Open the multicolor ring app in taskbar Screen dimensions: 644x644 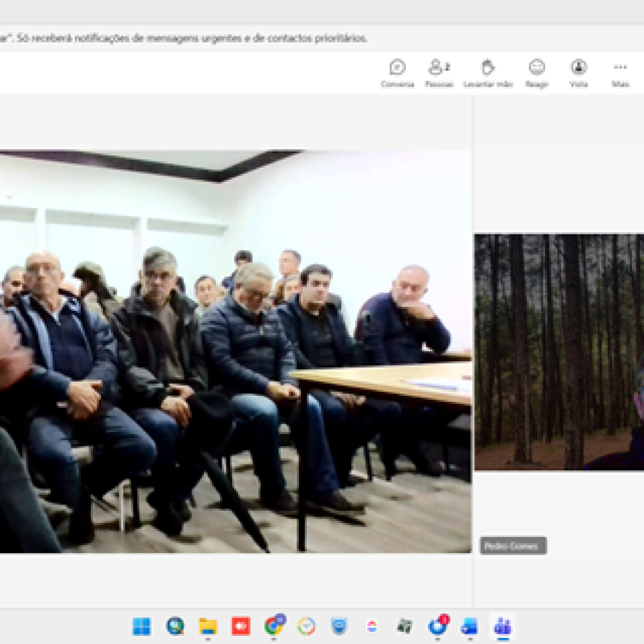point(306,626)
